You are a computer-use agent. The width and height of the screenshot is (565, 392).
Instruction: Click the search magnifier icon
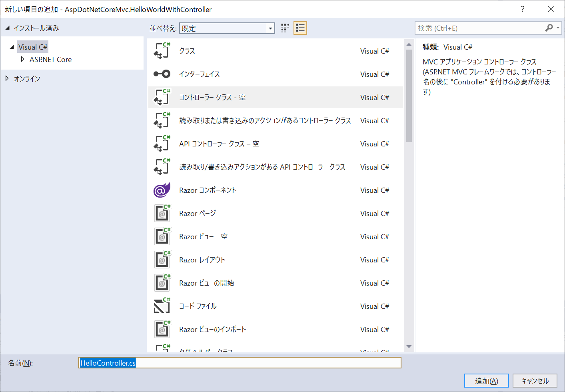(549, 28)
